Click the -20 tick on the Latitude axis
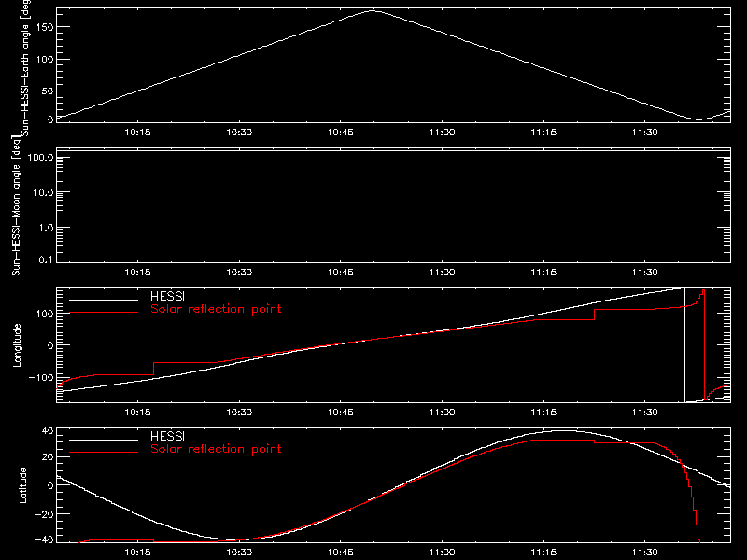 44,514
